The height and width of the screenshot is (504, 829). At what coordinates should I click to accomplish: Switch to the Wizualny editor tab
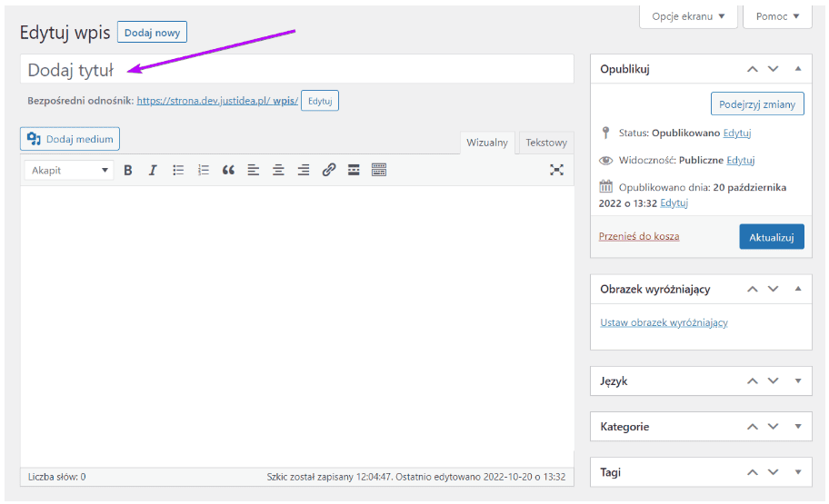point(487,143)
